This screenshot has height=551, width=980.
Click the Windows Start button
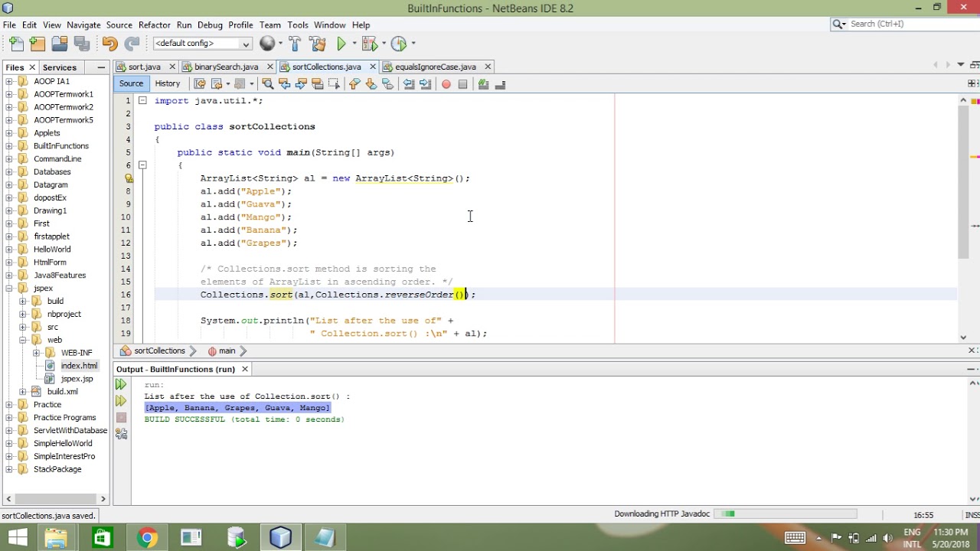(17, 538)
